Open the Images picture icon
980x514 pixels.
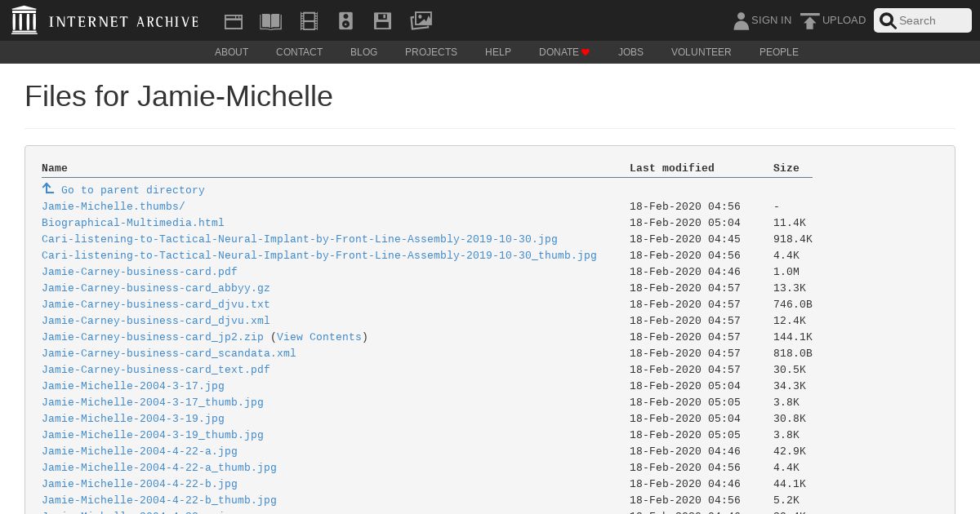tap(421, 20)
